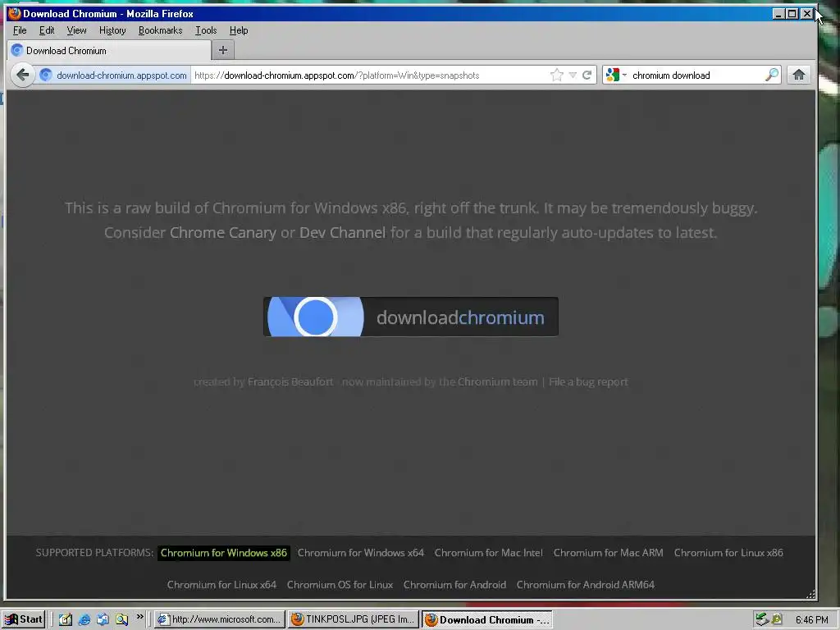The width and height of the screenshot is (840, 630).
Task: Click the address bar URL field
Action: coord(370,75)
